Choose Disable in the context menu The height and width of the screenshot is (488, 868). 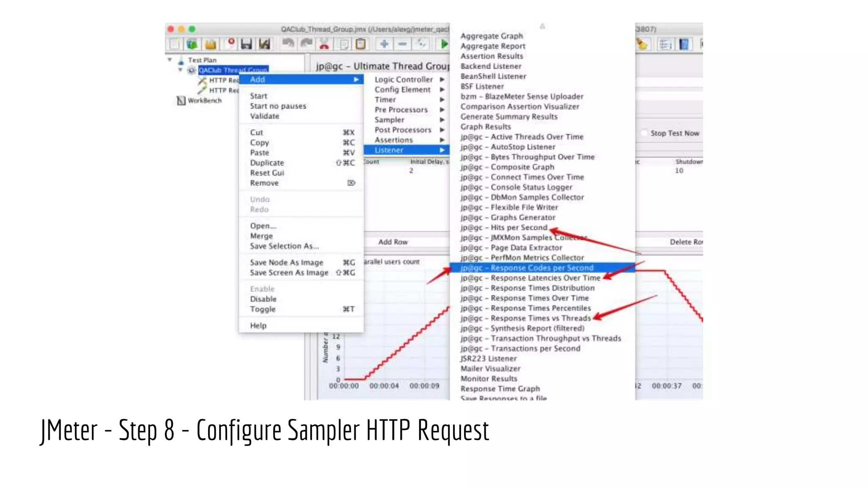[301, 299]
